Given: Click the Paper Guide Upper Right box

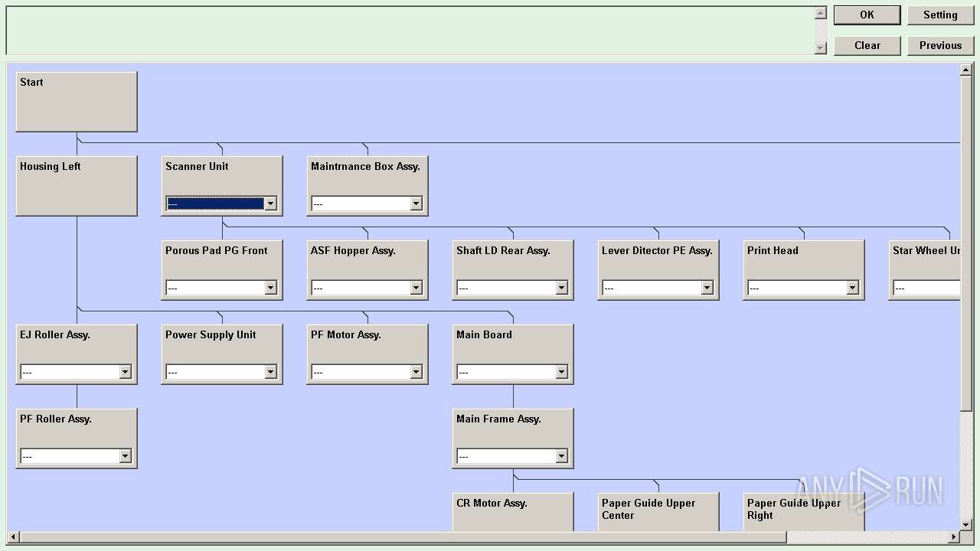Looking at the screenshot, I should [804, 512].
